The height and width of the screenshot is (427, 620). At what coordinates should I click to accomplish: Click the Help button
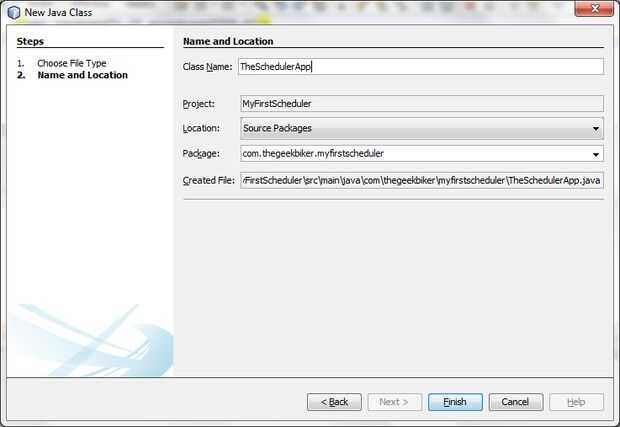(576, 402)
